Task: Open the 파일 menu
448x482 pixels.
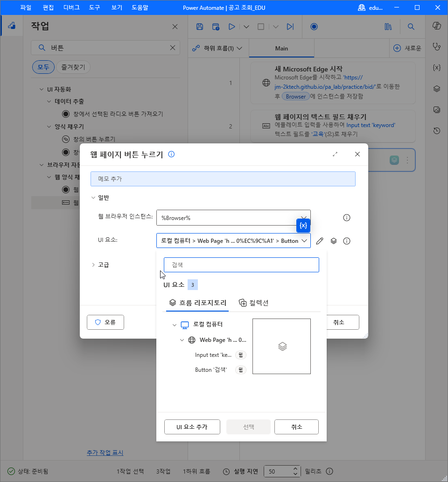Action: point(26,7)
